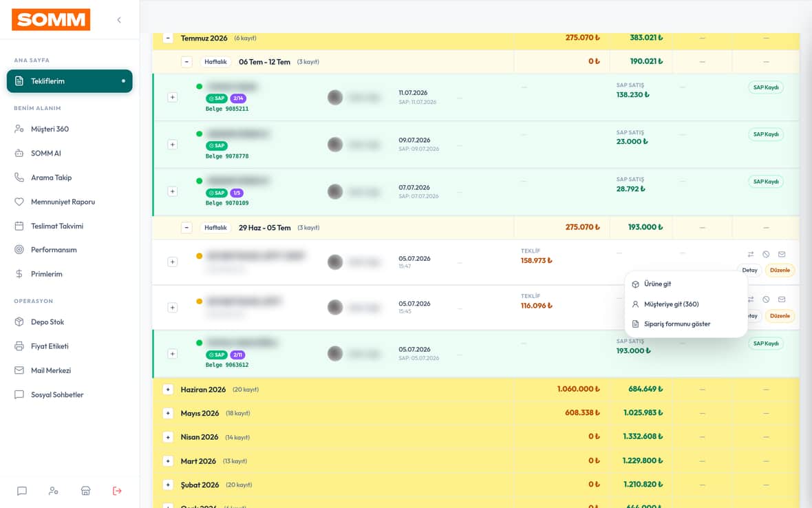Select Müşteriye git (360) in popup menu

pyautogui.click(x=685, y=304)
